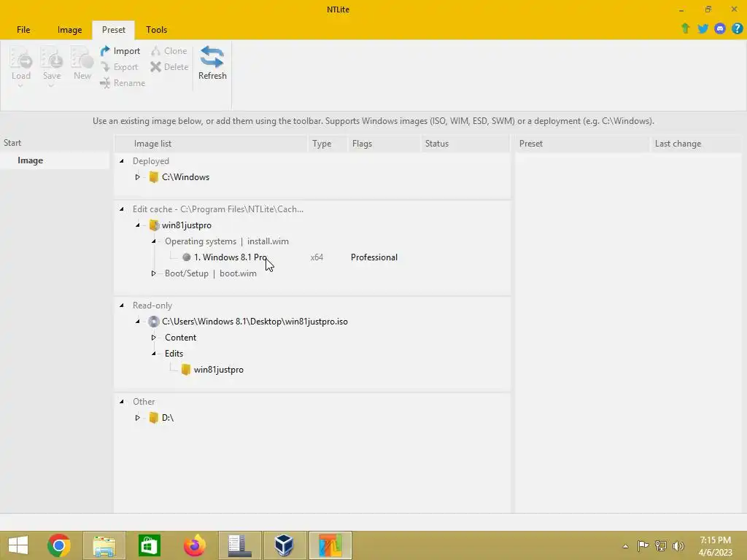This screenshot has width=747, height=560.
Task: Import a preset file
Action: coord(120,51)
